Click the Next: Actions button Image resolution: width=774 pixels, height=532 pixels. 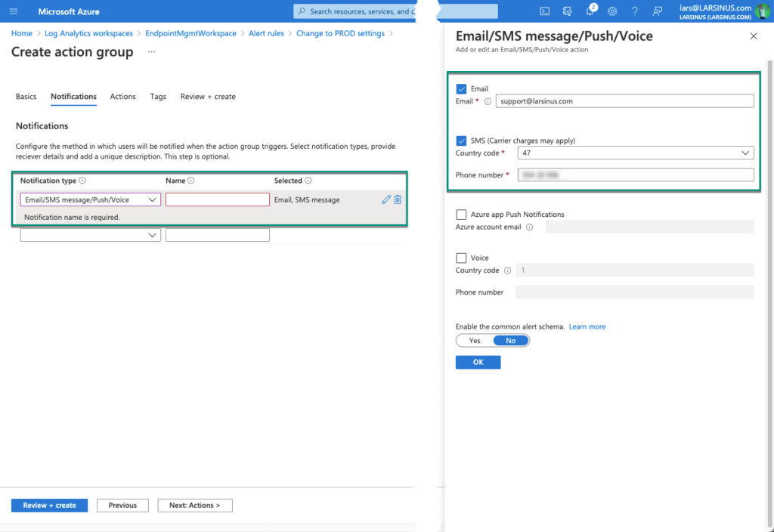pos(195,506)
